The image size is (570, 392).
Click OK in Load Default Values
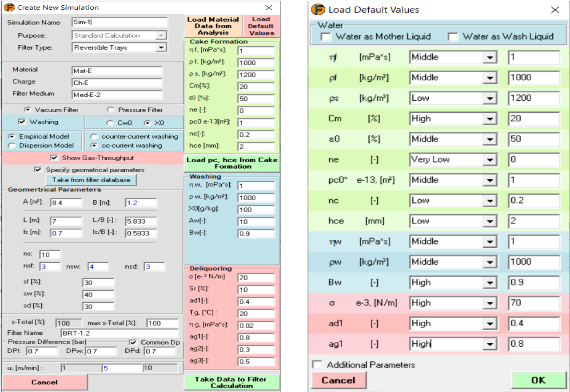point(539,380)
